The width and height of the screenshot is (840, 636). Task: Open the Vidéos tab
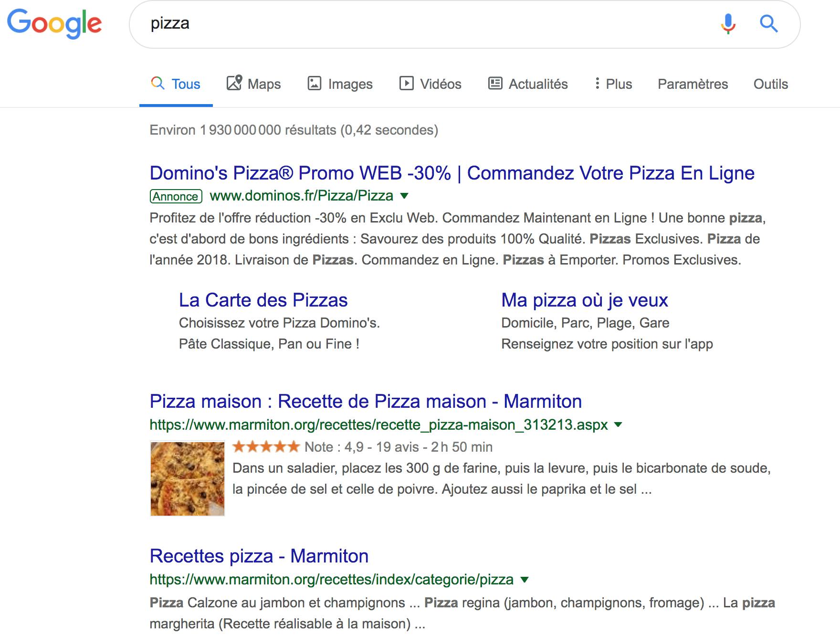[x=430, y=84]
